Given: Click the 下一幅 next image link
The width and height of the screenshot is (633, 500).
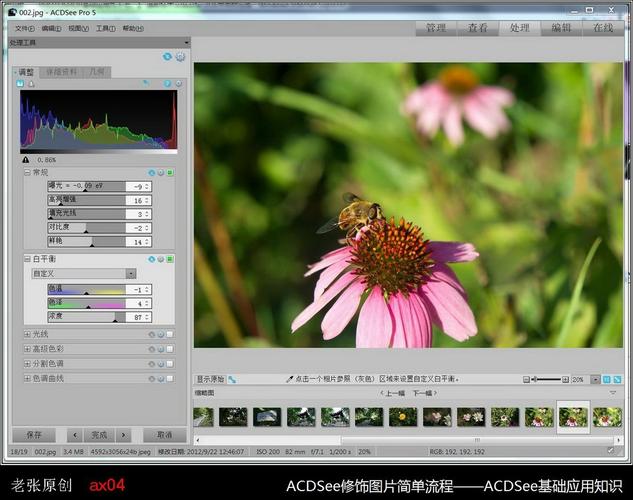Looking at the screenshot, I should pos(424,393).
